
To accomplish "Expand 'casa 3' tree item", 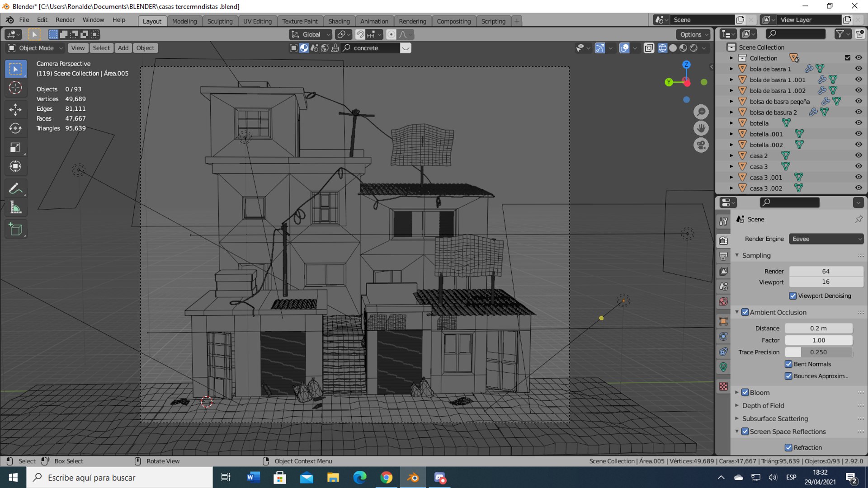I will click(731, 166).
